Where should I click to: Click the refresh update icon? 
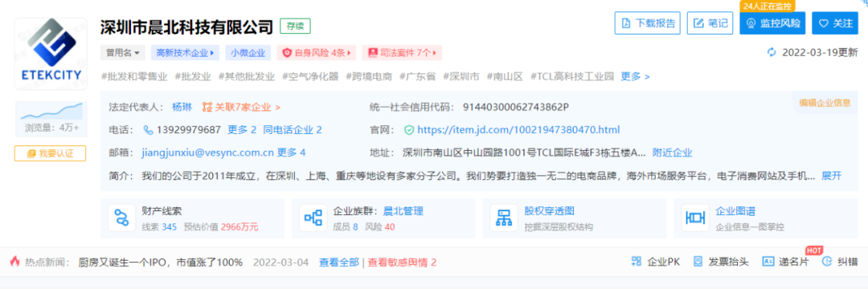tap(772, 52)
